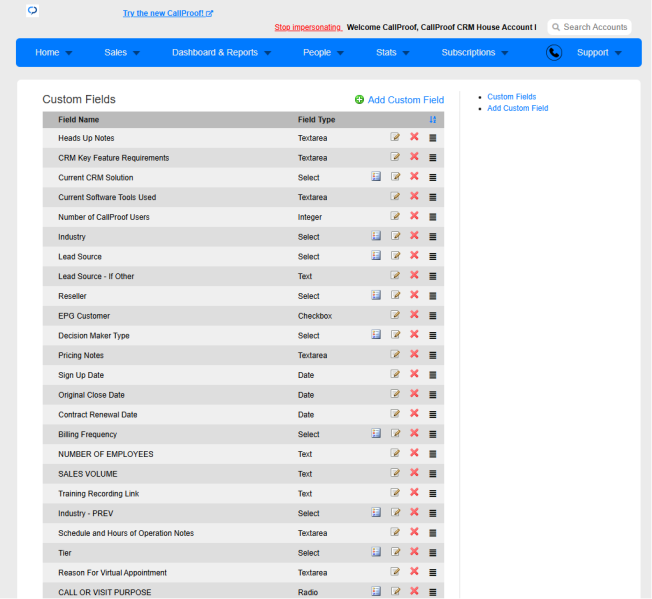Viewport: 652px width, 599px height.
Task: Edit Training Recording Link field
Action: 395,492
